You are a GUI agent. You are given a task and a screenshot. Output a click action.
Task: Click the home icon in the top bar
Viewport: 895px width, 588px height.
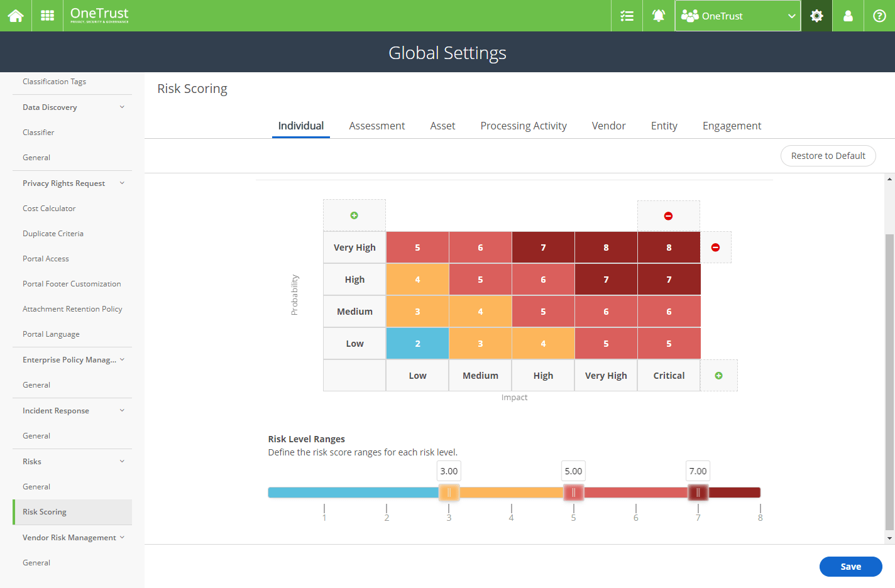[x=16, y=16]
